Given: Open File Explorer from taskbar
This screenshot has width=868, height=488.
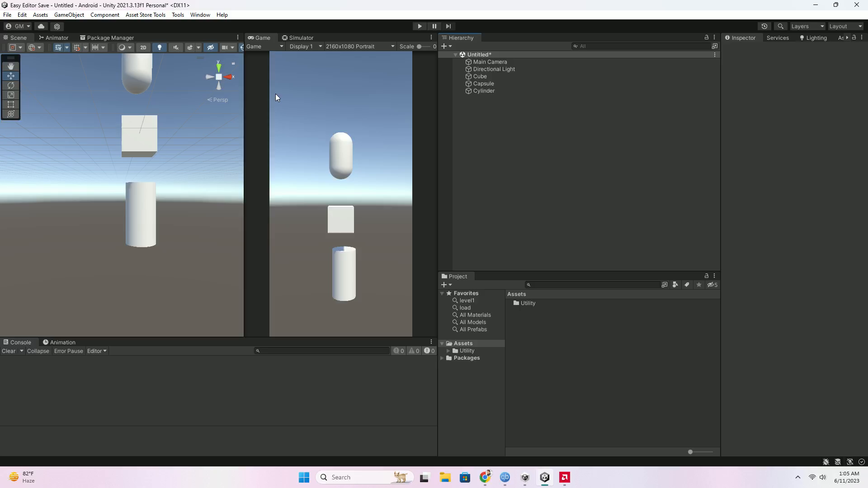Looking at the screenshot, I should coord(445,477).
